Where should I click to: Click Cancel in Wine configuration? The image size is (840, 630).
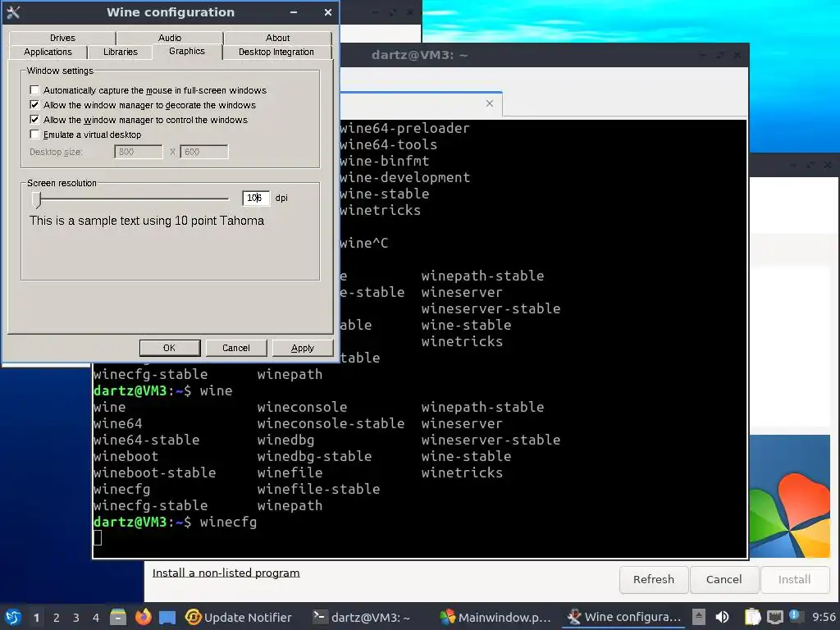(x=236, y=348)
